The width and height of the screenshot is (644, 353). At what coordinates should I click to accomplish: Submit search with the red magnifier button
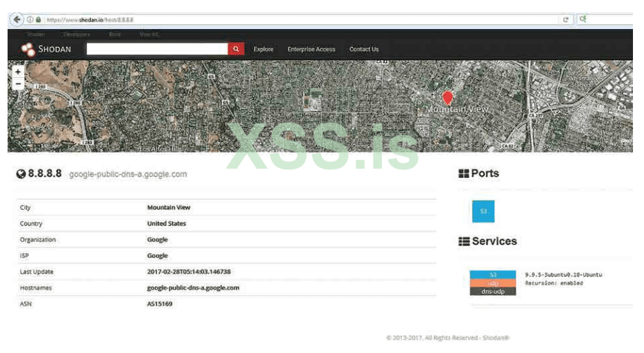pyautogui.click(x=237, y=49)
